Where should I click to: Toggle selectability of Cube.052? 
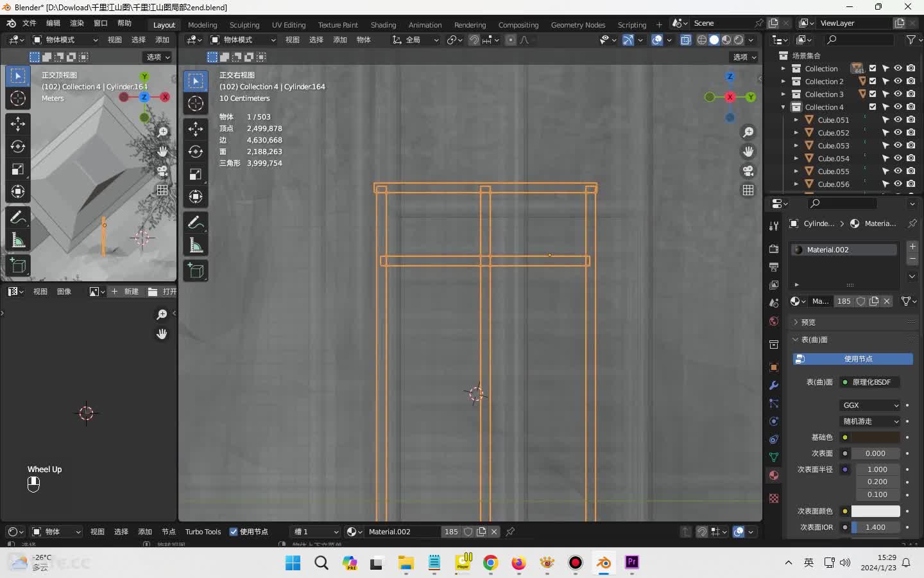pos(886,133)
